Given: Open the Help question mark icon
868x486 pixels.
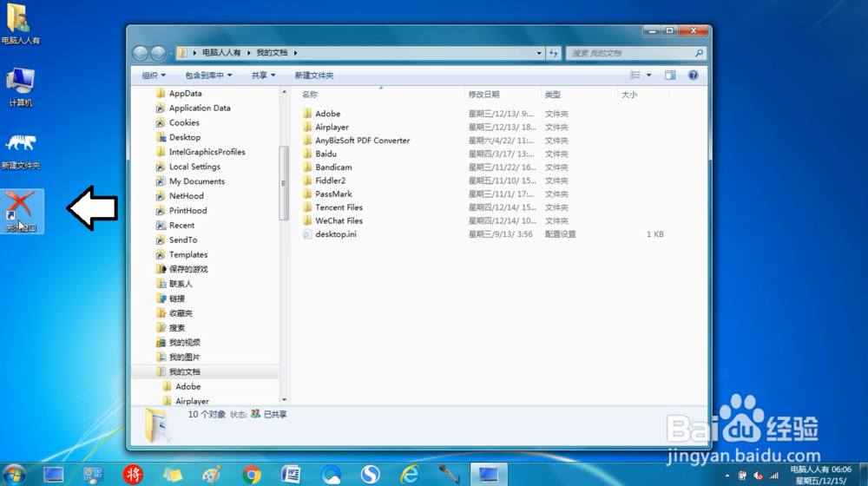Looking at the screenshot, I should (x=693, y=76).
